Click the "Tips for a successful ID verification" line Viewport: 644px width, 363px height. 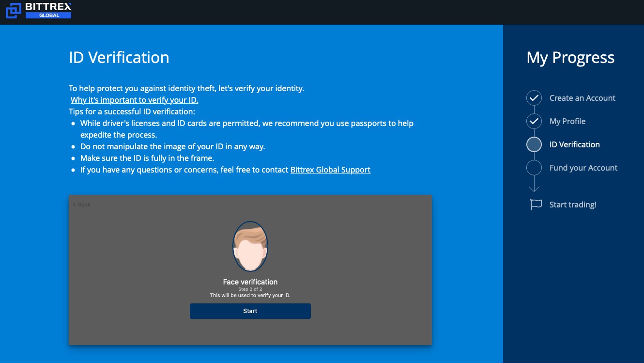(x=132, y=111)
